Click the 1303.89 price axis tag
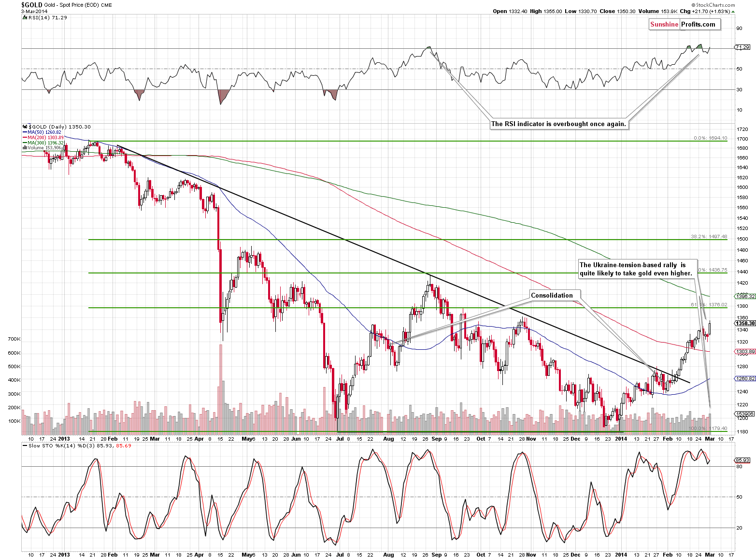The width and height of the screenshot is (756, 559). (x=744, y=352)
